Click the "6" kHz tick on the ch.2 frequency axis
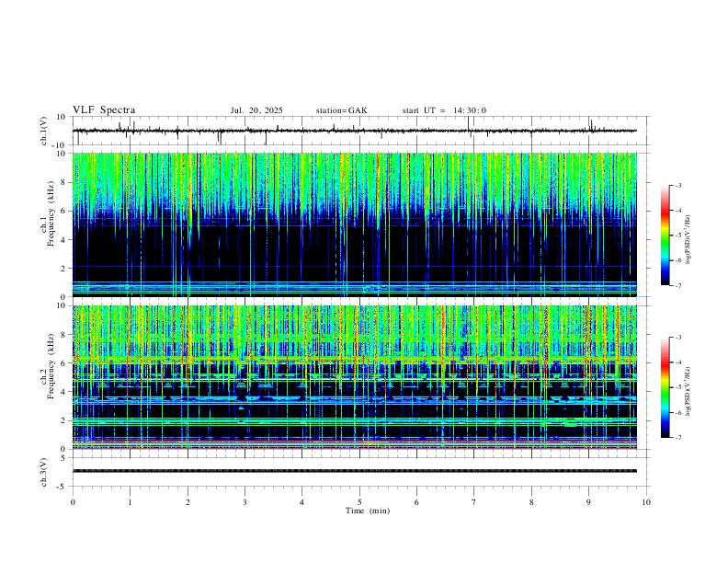The width and height of the screenshot is (728, 563). point(65,363)
